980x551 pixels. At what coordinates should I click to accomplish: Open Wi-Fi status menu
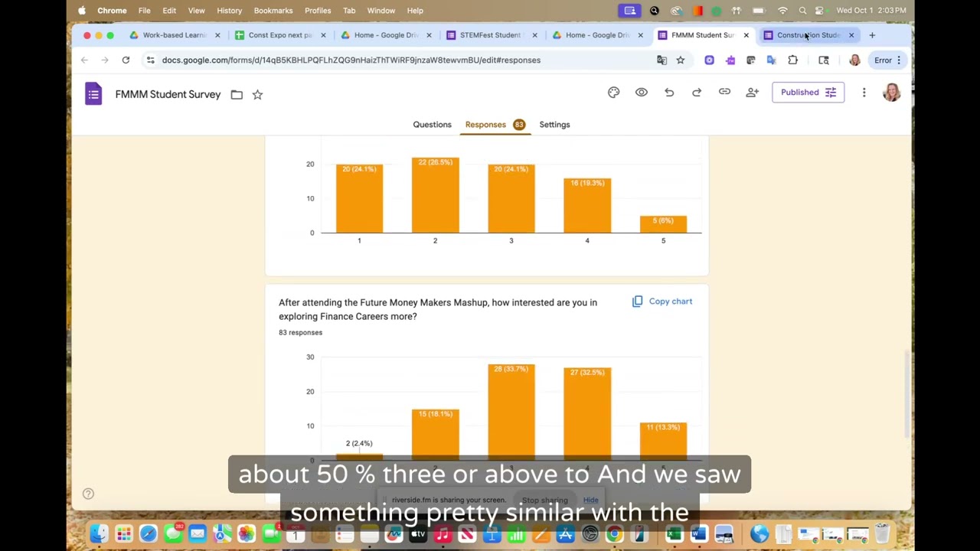point(782,11)
